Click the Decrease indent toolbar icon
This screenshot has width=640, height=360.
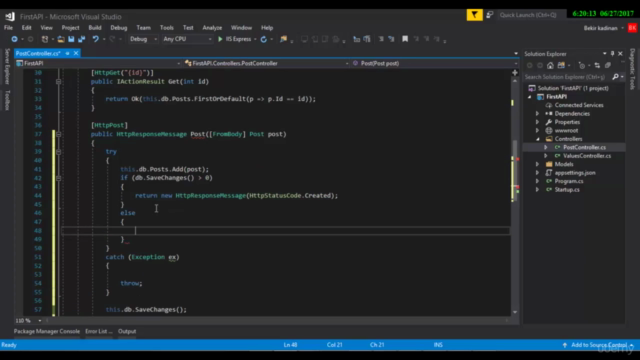click(381, 39)
